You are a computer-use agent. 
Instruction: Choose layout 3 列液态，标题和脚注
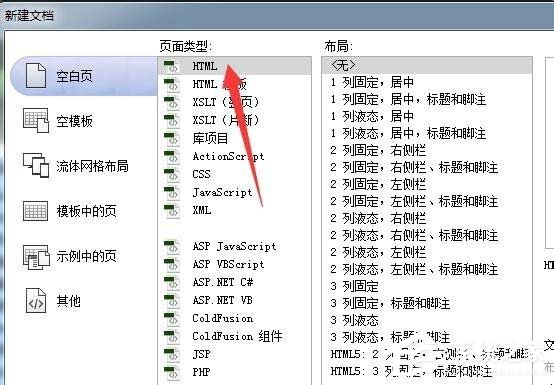390,337
